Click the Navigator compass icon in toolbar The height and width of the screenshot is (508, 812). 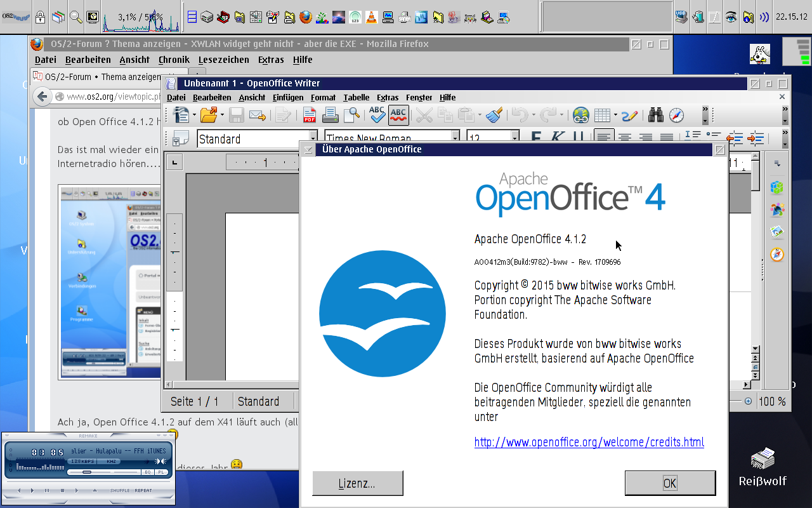tap(677, 115)
